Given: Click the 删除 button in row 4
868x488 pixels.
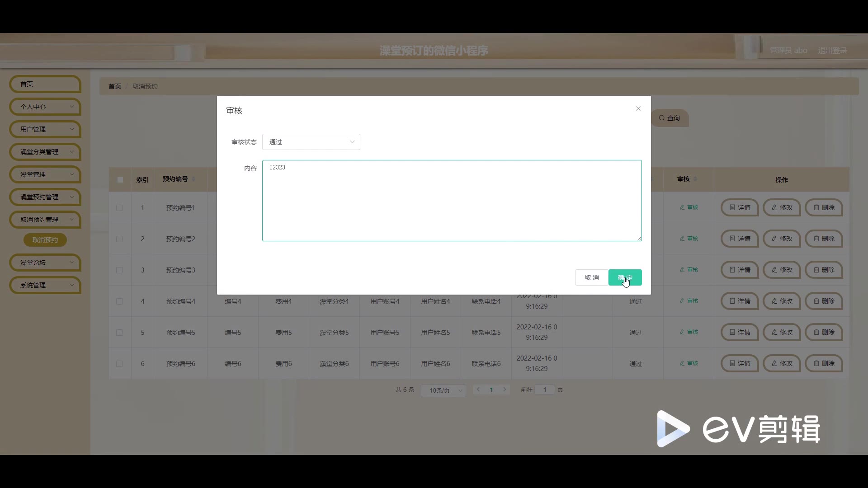Looking at the screenshot, I should (824, 301).
